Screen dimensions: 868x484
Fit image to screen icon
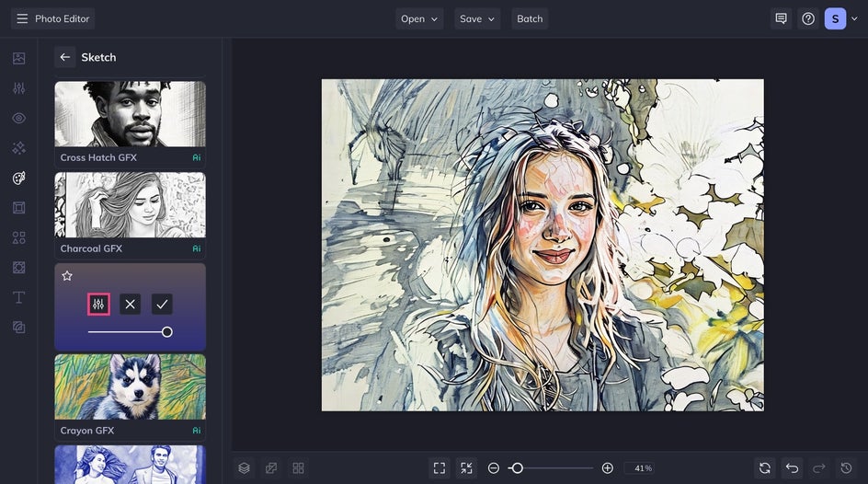click(x=440, y=468)
